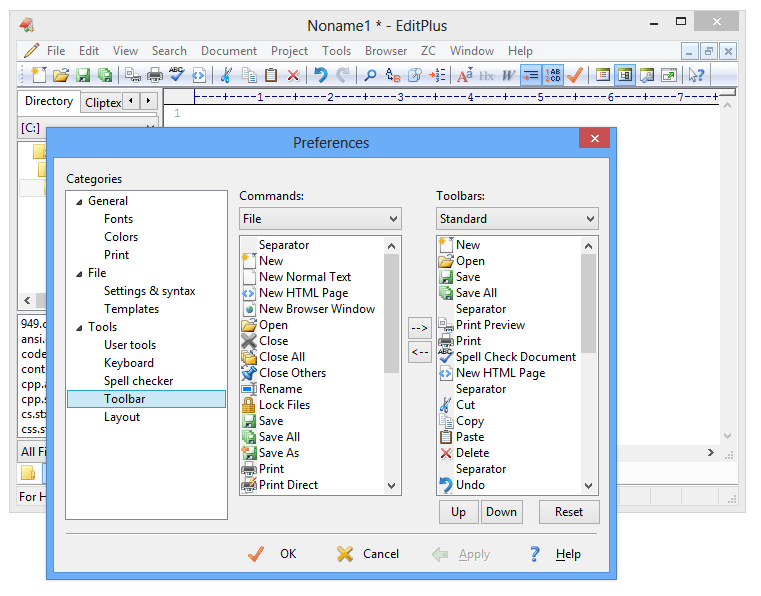The image size is (761, 596).
Task: Click the Spell Check toolbar icon
Action: click(x=176, y=75)
